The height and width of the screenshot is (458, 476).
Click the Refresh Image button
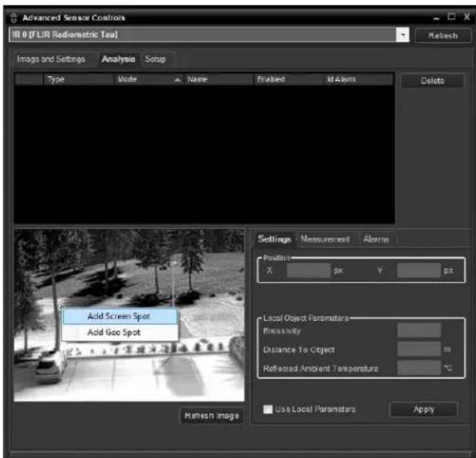pyautogui.click(x=212, y=415)
